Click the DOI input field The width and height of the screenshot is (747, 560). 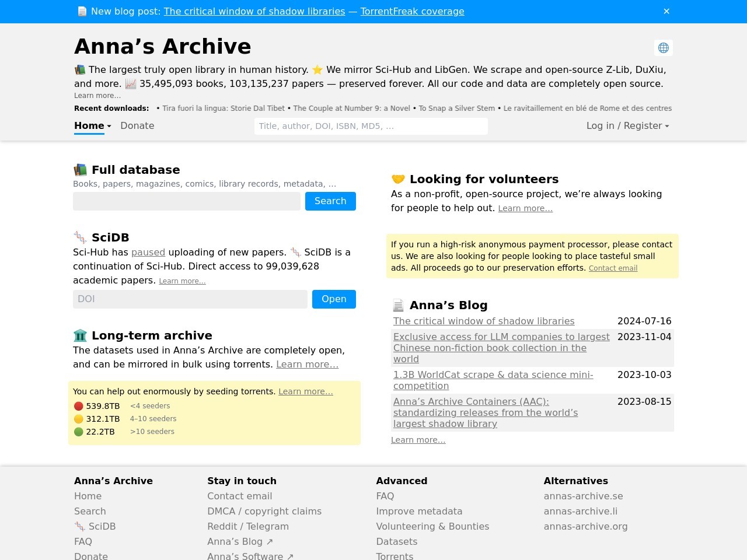click(x=190, y=299)
